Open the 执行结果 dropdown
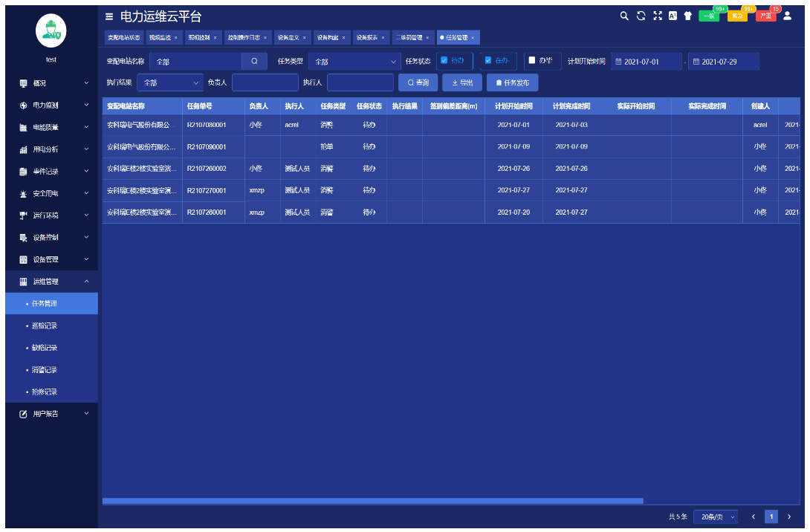 (171, 82)
